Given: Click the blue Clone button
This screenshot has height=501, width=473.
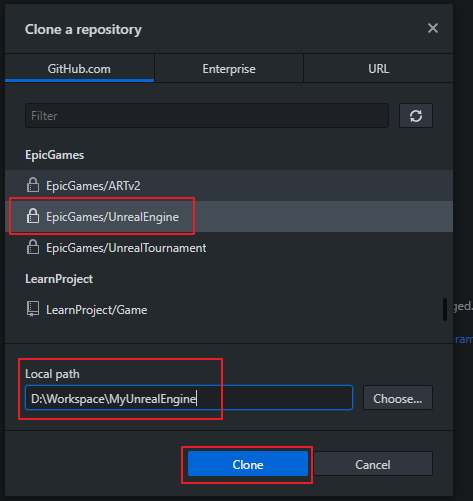Looking at the screenshot, I should 248,464.
